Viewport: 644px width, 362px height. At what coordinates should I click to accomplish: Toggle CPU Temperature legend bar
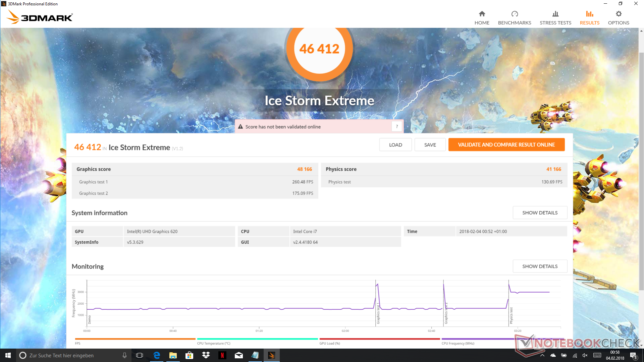click(x=257, y=339)
